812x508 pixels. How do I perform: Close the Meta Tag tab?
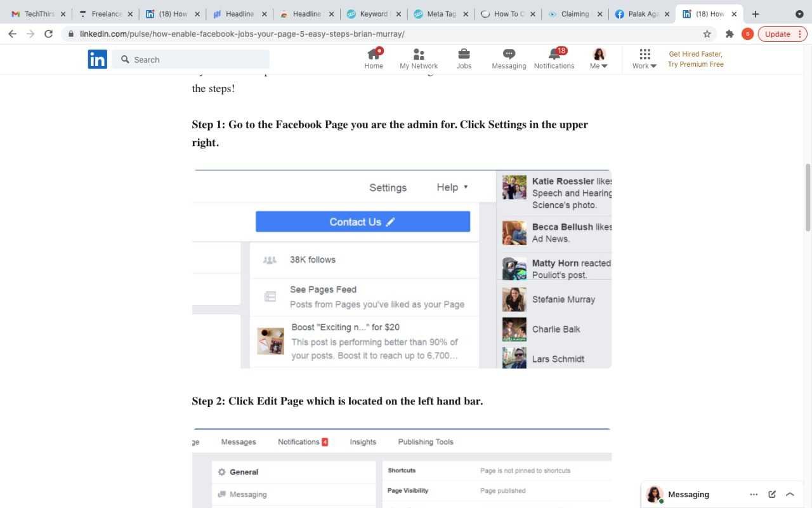(x=466, y=14)
